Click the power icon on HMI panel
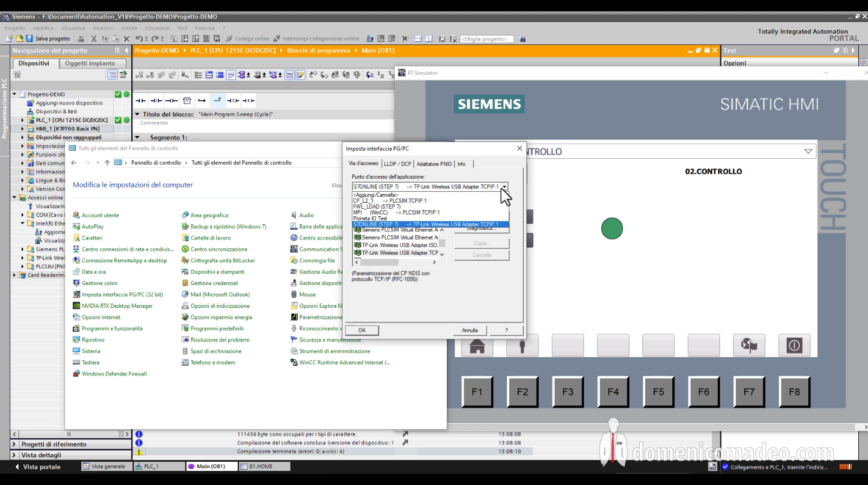Viewport: 868px width, 485px height. coord(794,345)
